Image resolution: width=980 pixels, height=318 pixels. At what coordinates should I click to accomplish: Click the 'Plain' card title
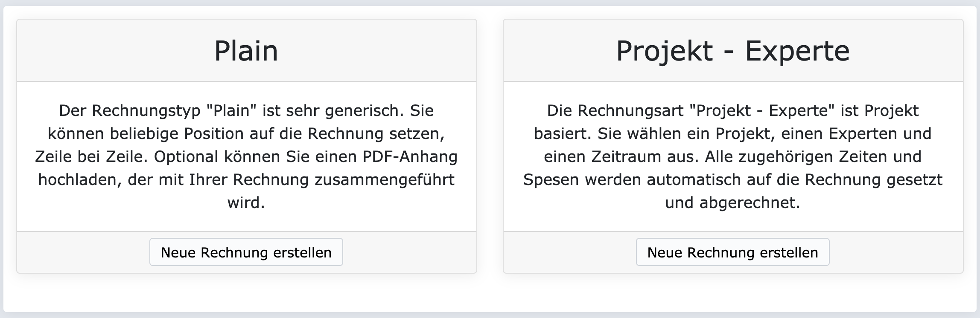point(246,51)
